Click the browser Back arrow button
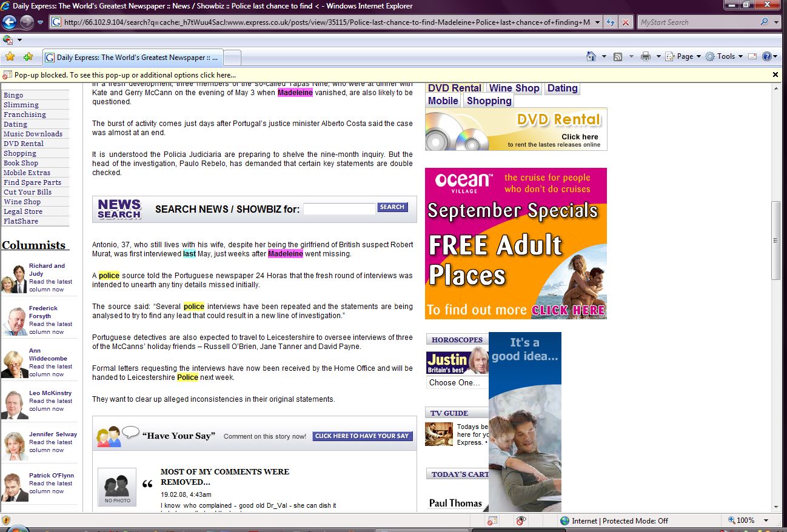The image size is (787, 532). pos(9,22)
